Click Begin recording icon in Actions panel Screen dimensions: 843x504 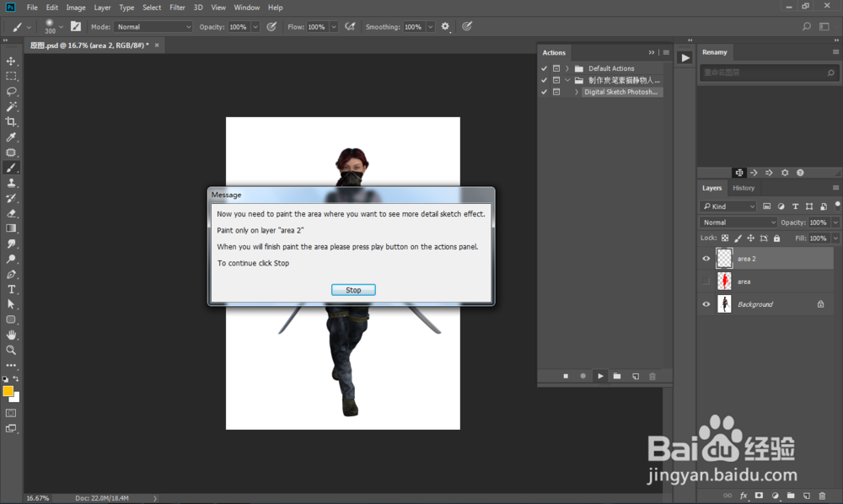coord(583,376)
